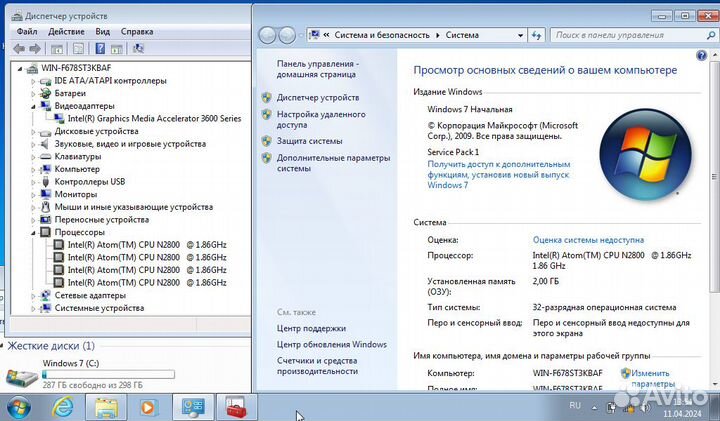Switch to Device Manager toolbox taskbar button
This screenshot has height=421, width=720.
click(236, 407)
